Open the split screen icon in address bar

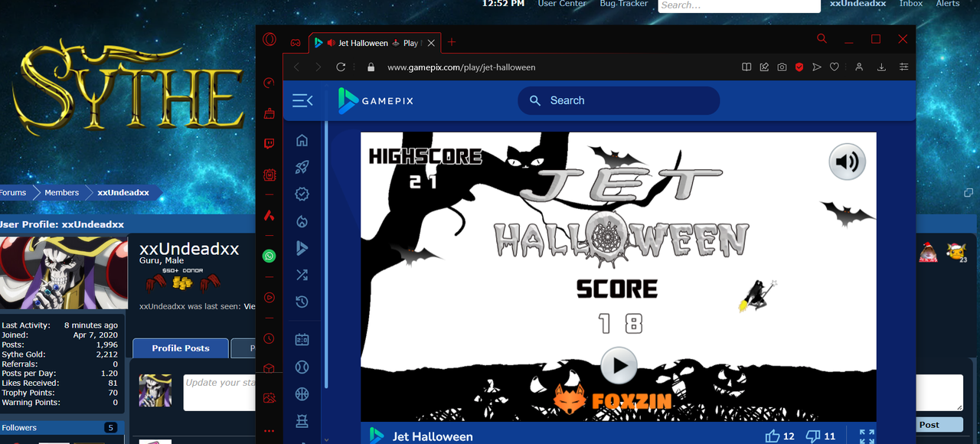point(746,67)
